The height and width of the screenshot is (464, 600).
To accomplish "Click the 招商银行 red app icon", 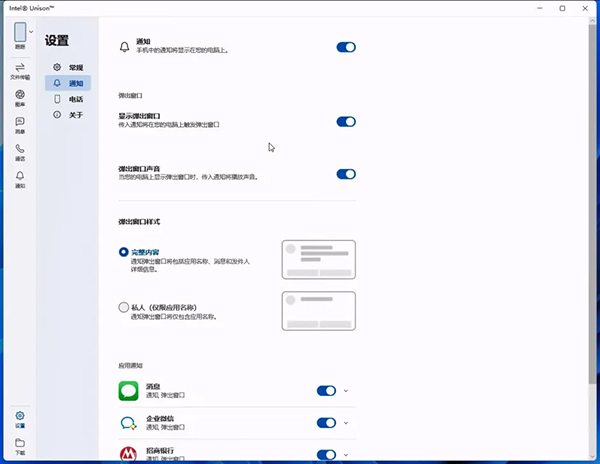I will [x=128, y=454].
